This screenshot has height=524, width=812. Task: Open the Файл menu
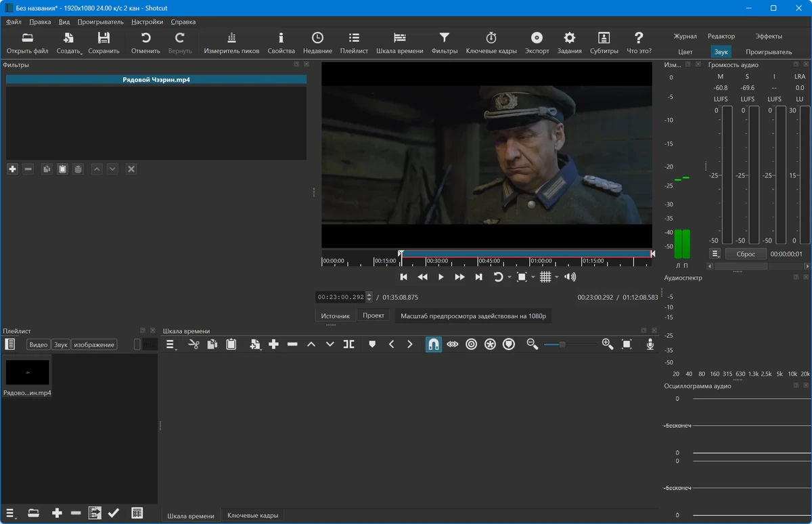(14, 22)
